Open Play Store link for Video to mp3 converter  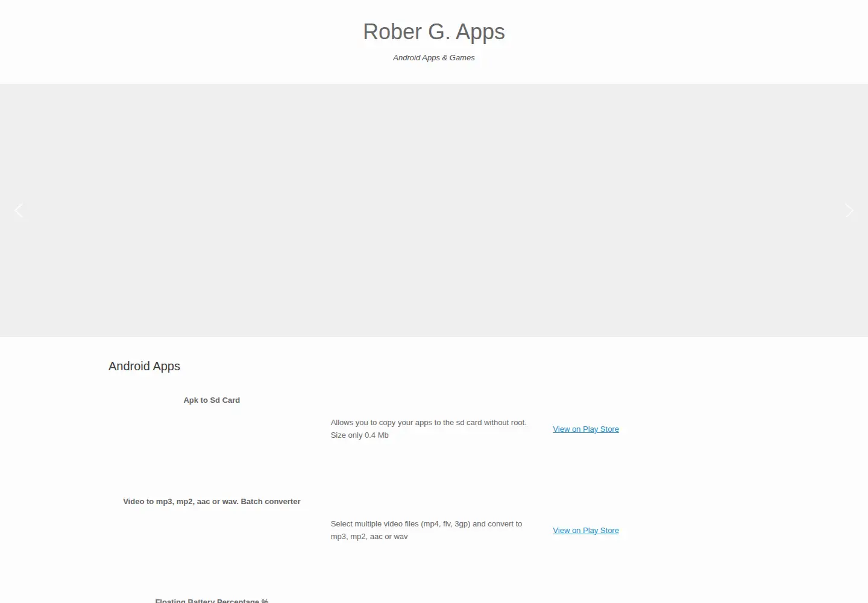[x=586, y=531]
